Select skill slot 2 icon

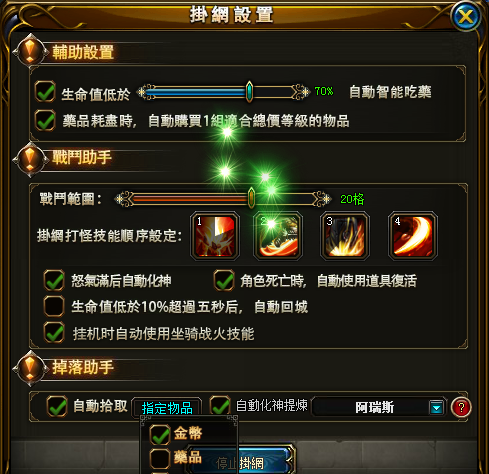coord(278,236)
